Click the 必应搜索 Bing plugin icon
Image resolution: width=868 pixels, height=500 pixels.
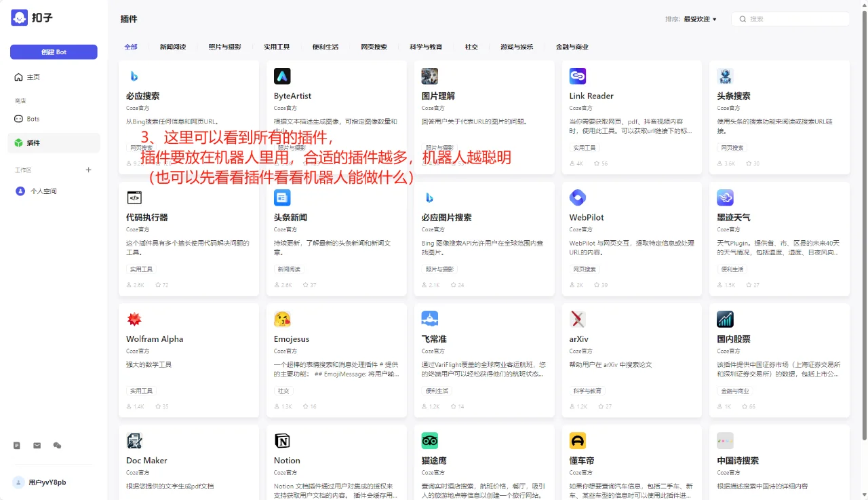coord(134,76)
